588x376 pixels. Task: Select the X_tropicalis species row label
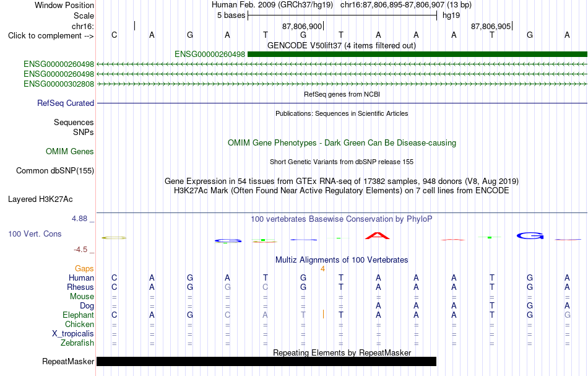coord(73,334)
